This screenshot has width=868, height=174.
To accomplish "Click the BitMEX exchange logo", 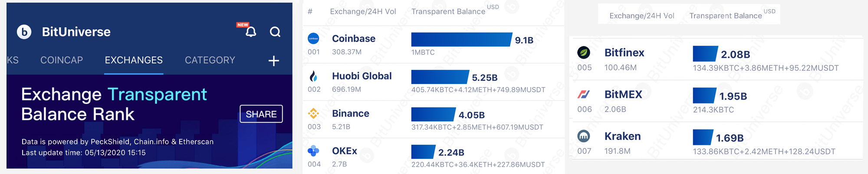I will [584, 94].
